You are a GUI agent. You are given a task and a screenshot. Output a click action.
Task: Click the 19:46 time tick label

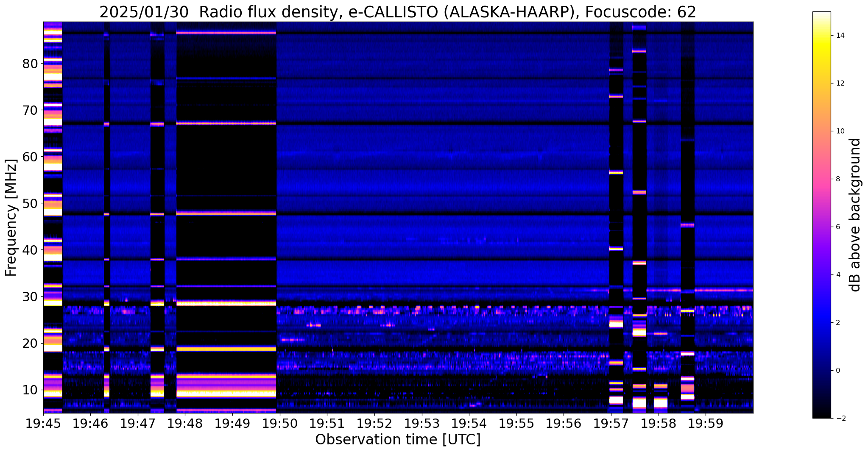coord(90,423)
